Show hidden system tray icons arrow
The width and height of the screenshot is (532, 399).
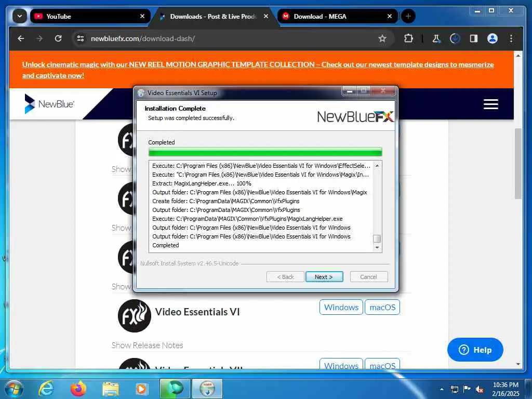click(x=442, y=389)
